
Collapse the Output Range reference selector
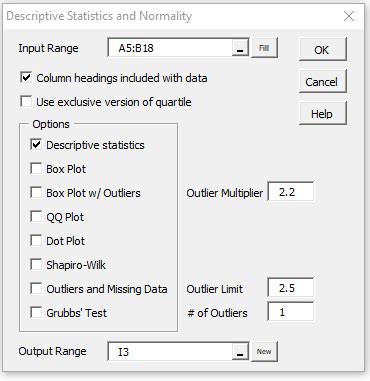pyautogui.click(x=240, y=352)
